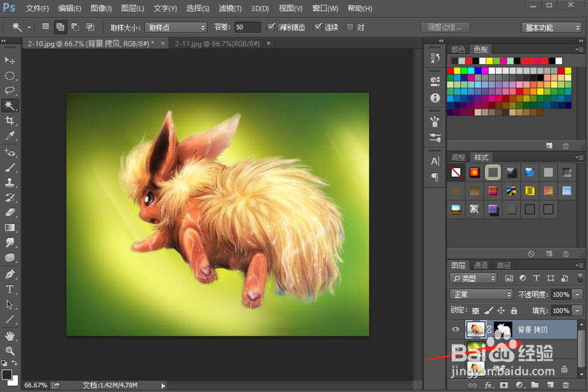Select the Sponge tool

[10, 257]
